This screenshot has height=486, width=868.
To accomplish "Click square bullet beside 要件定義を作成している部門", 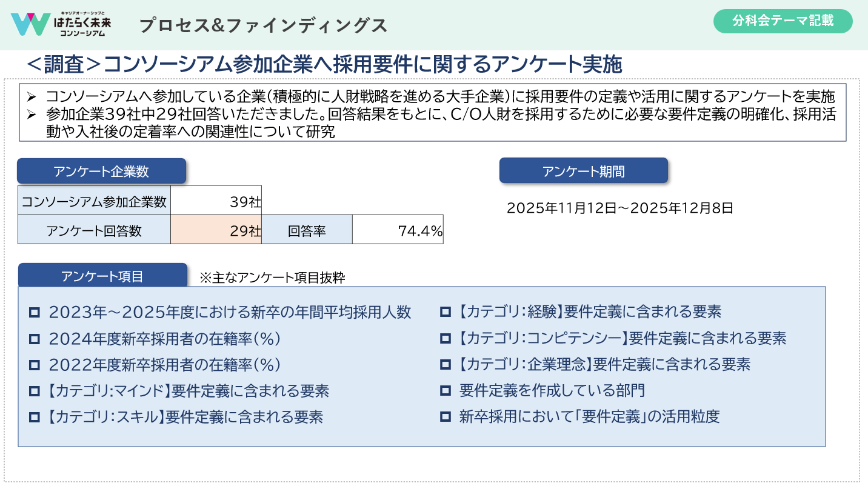I will pyautogui.click(x=446, y=390).
